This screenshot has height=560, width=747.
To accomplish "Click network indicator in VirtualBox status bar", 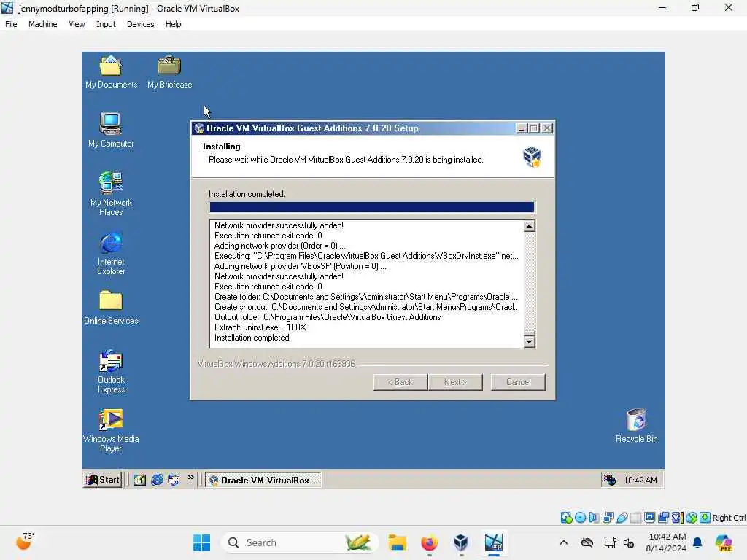I will tap(608, 518).
